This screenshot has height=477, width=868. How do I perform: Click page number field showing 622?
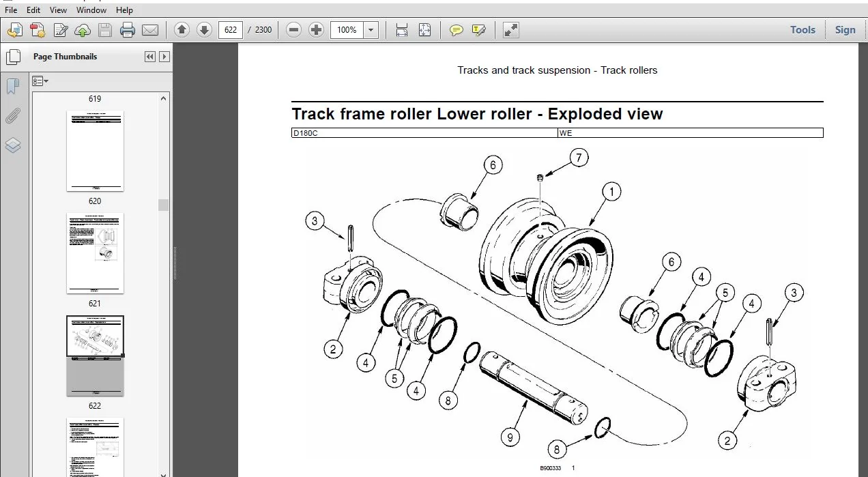(231, 30)
